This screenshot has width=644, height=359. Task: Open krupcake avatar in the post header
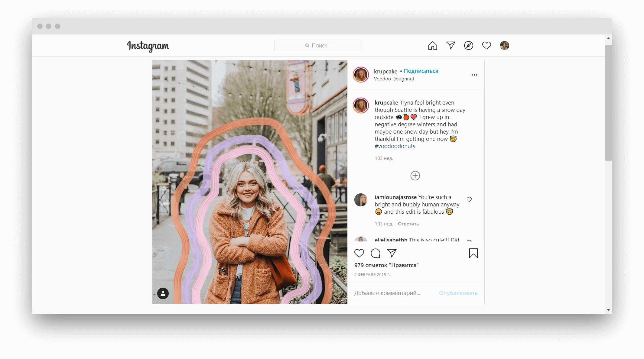click(x=361, y=75)
